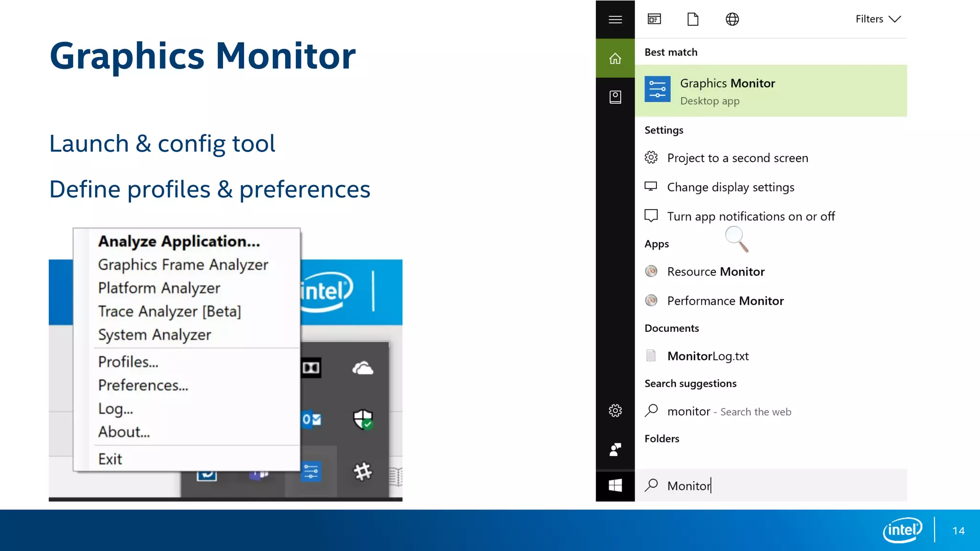This screenshot has height=551, width=980.
Task: Open the notebook icon in search sidebar
Action: click(x=615, y=97)
